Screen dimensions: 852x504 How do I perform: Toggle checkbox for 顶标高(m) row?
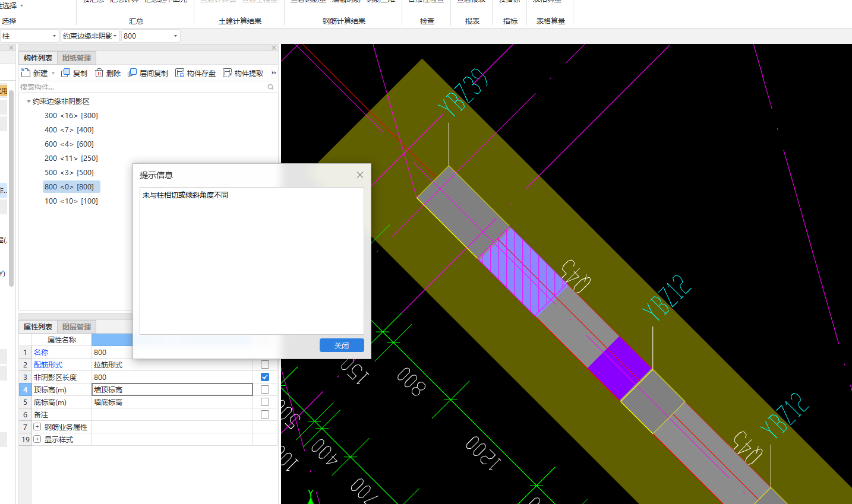(x=265, y=389)
